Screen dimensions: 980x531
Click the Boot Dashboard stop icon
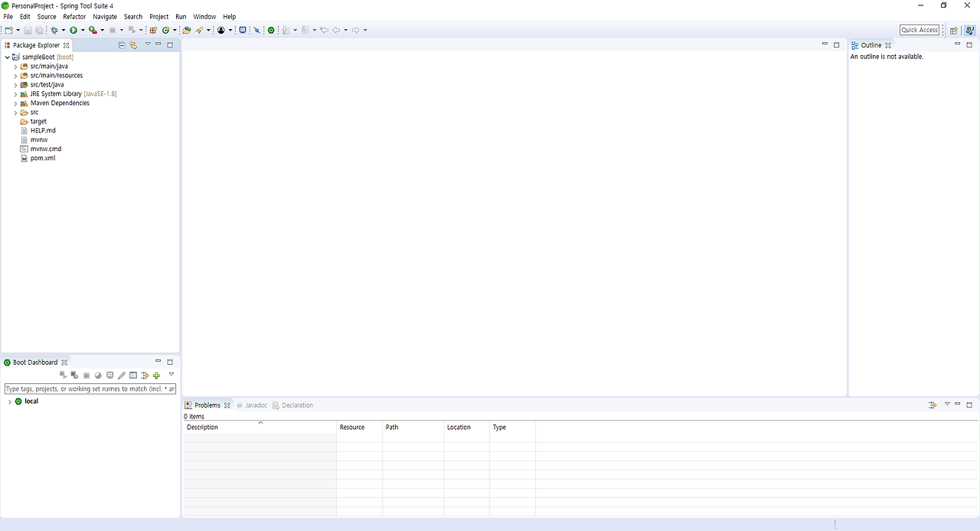point(87,375)
